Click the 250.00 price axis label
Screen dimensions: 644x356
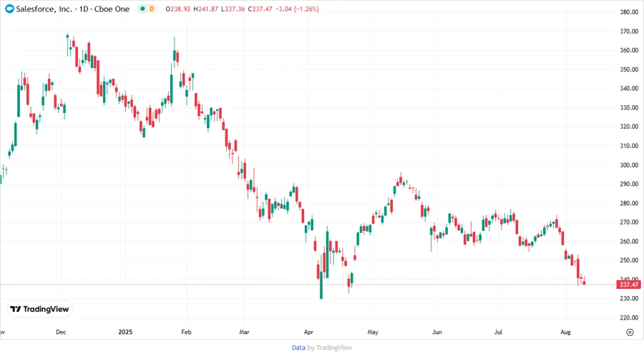[x=629, y=260]
